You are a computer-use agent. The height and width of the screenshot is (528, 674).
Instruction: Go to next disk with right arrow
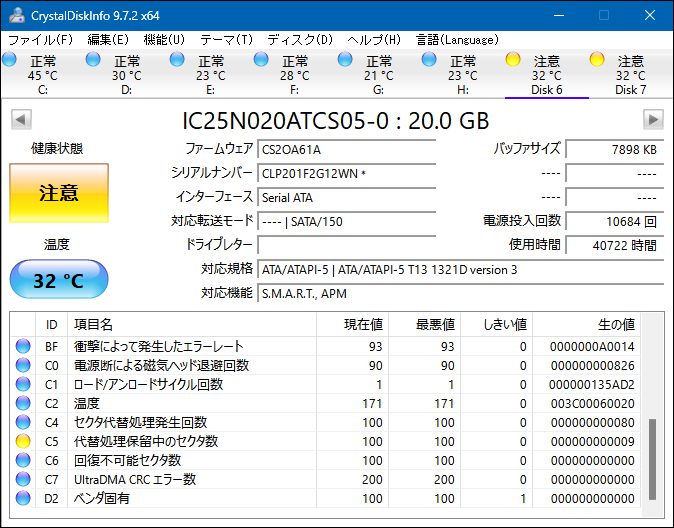click(653, 120)
